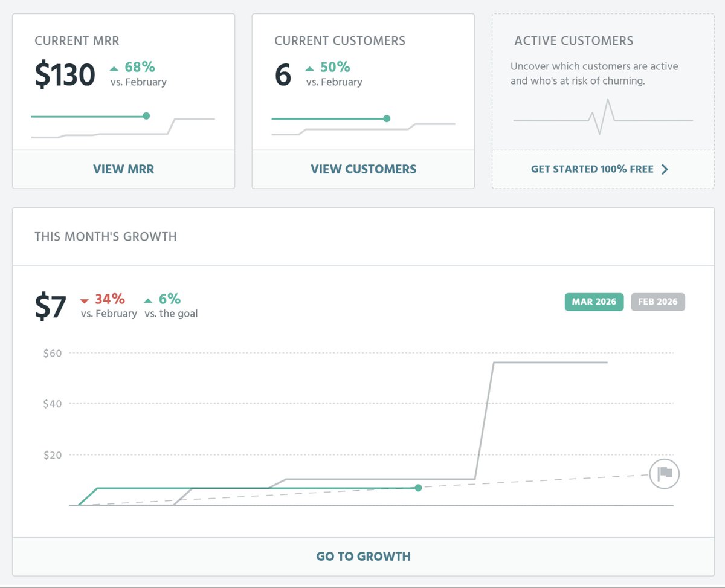The width and height of the screenshot is (725, 588).
Task: Click the 34% vs. February change value
Action: click(110, 299)
